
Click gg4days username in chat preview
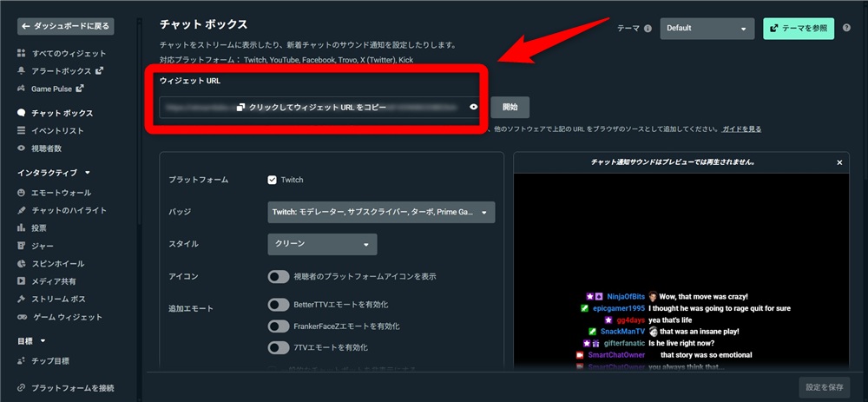630,320
